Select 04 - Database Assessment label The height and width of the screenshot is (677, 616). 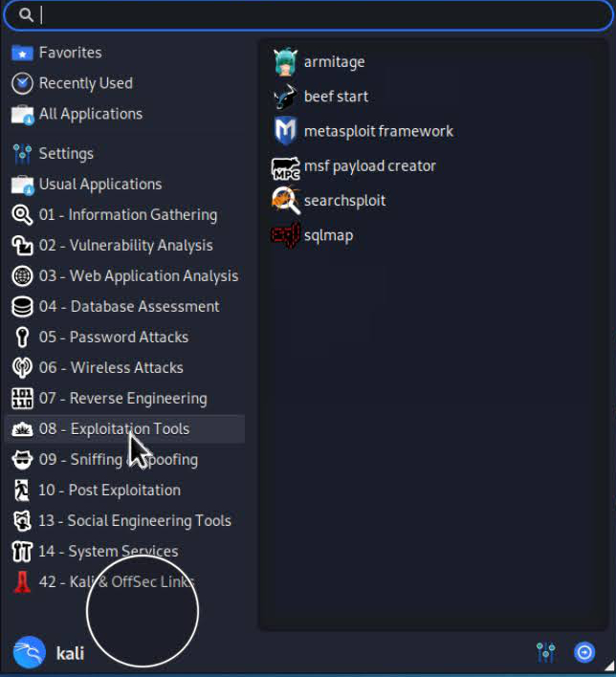click(x=129, y=307)
